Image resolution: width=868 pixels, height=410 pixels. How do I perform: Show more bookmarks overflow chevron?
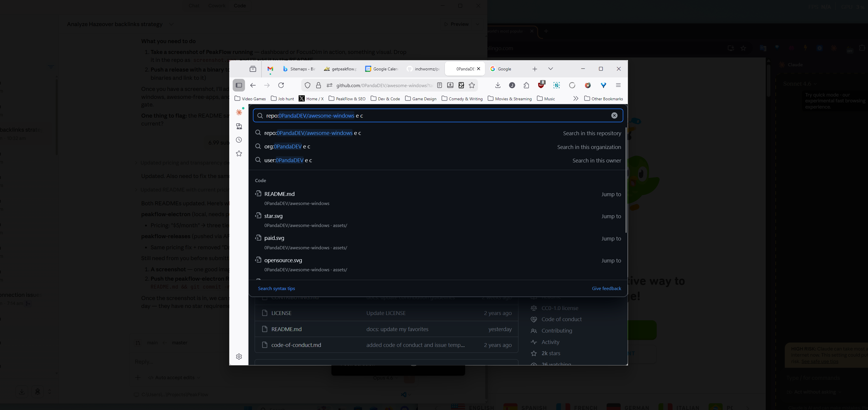pyautogui.click(x=576, y=99)
